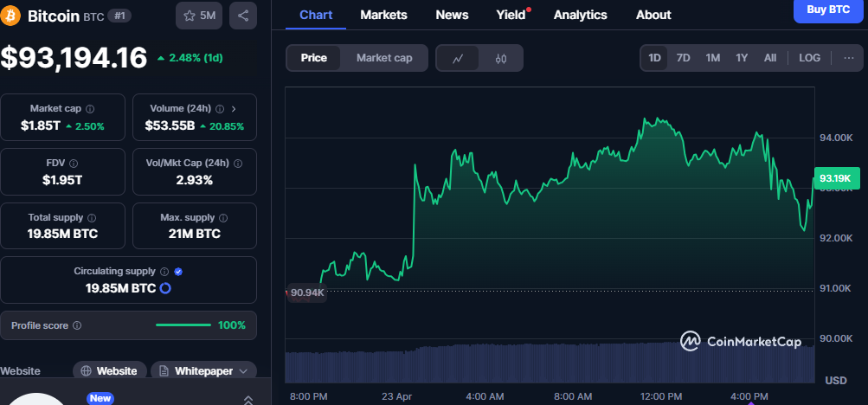Click the $1.85T market cap value

click(41, 125)
